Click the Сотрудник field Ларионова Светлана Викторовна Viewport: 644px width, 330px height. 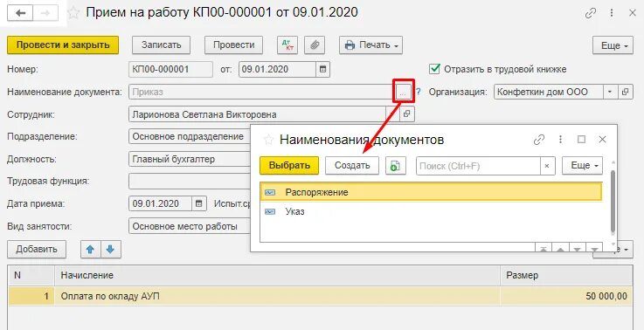pyautogui.click(x=257, y=114)
